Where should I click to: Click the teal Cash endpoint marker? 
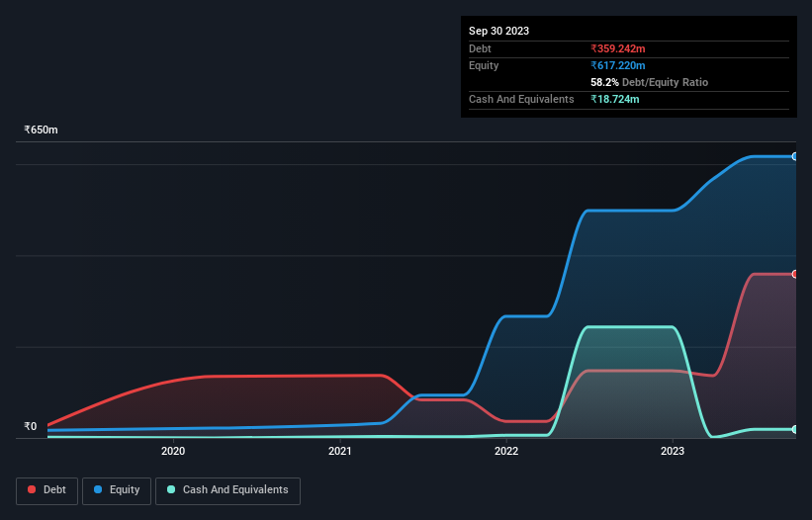tap(795, 429)
